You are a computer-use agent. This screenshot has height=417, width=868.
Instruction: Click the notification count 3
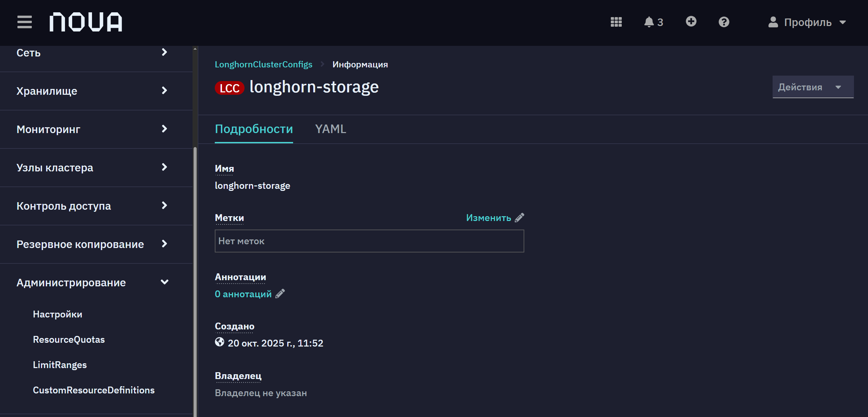pyautogui.click(x=660, y=22)
